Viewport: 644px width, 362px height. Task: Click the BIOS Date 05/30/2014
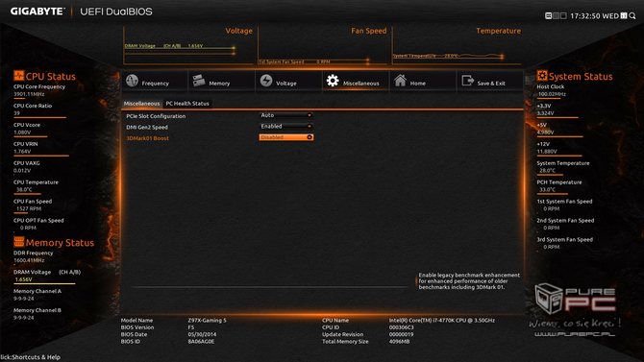coord(202,334)
